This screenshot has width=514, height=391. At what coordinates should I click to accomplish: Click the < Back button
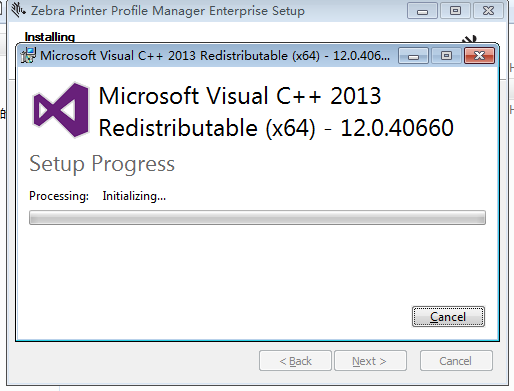(x=295, y=361)
